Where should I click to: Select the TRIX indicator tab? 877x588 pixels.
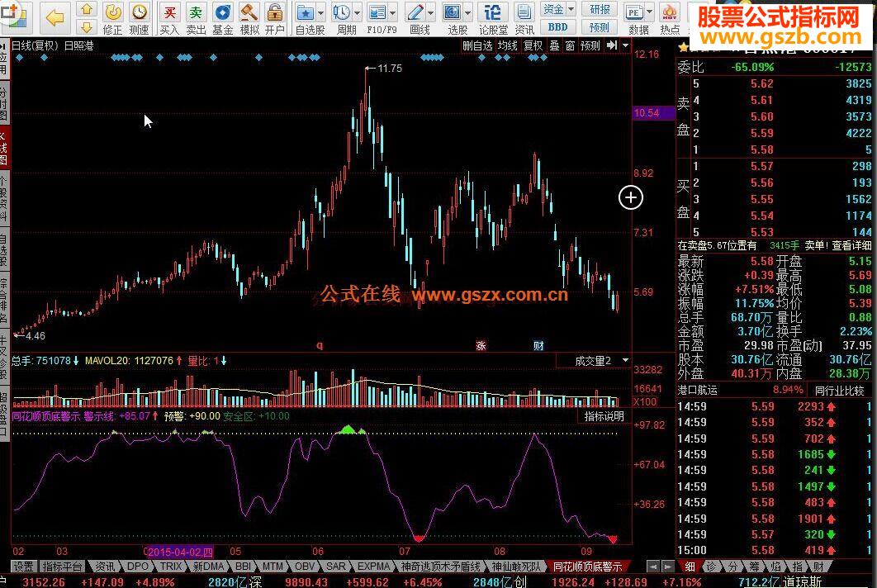[171, 567]
